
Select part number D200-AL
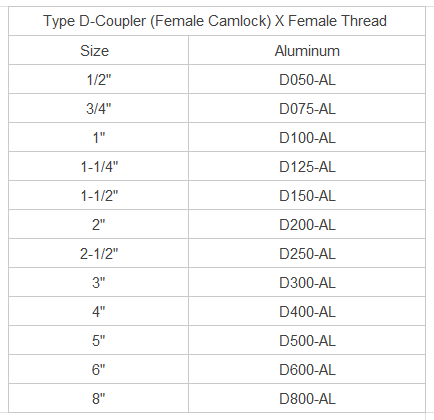[307, 225]
